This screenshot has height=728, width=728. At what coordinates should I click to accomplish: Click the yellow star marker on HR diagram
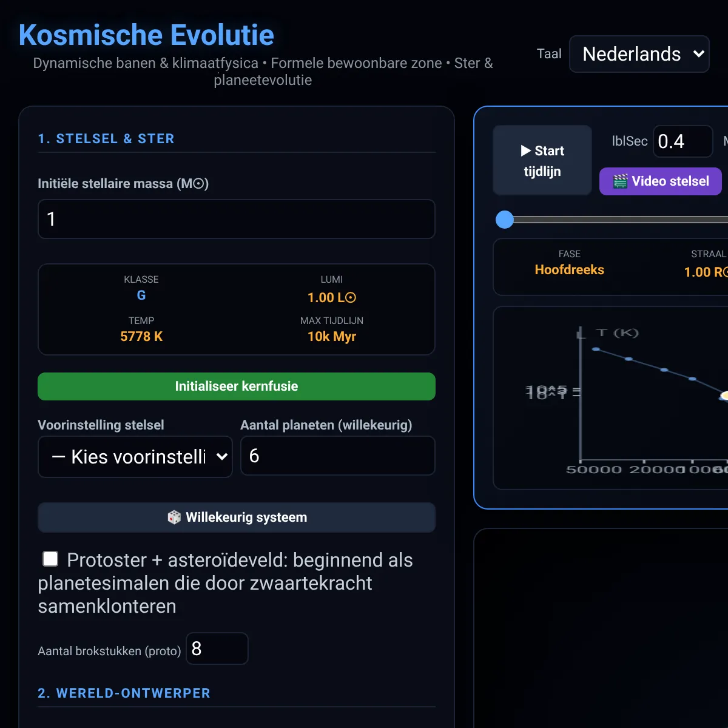click(725, 396)
